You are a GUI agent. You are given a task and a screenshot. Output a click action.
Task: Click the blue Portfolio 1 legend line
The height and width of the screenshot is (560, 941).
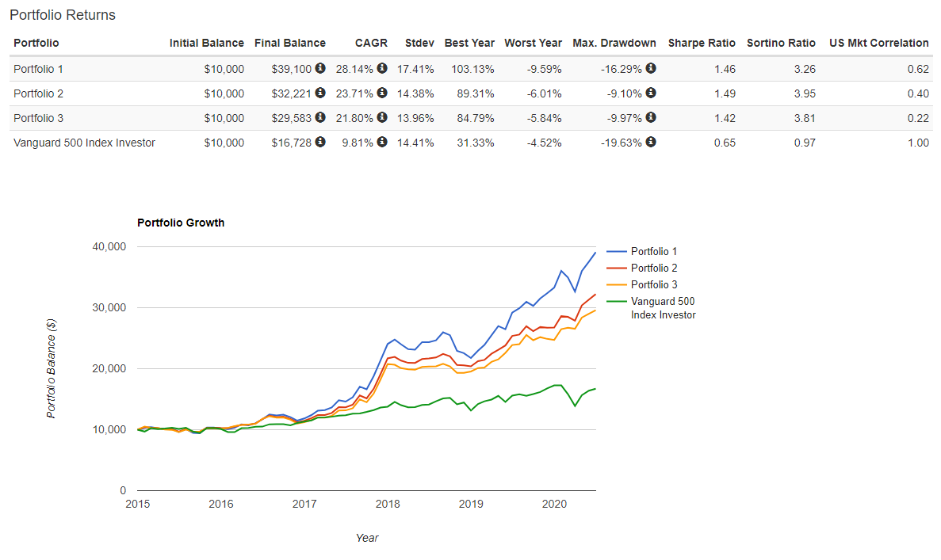tap(616, 252)
